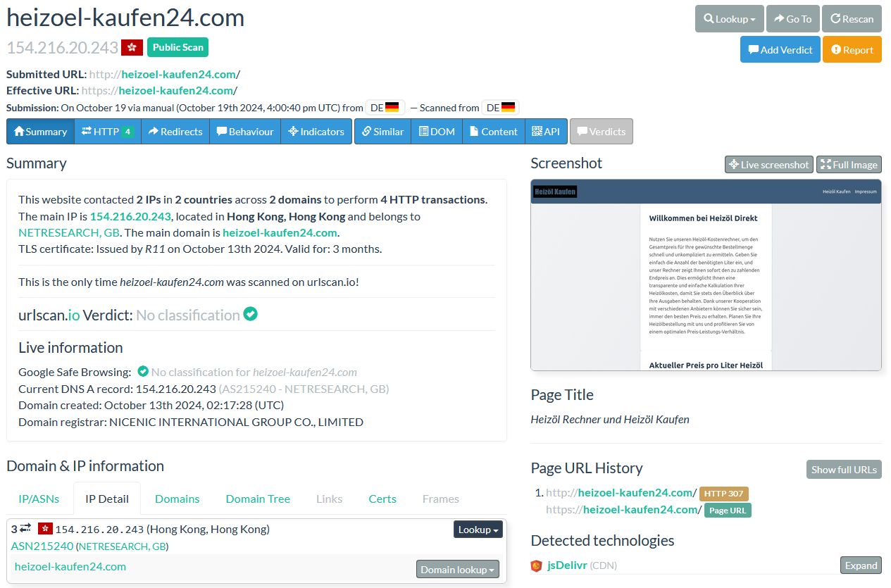This screenshot has height=588, width=891.
Task: Click page title 'Heizöl Rechner und Heizöl Kaufen'
Action: point(610,419)
